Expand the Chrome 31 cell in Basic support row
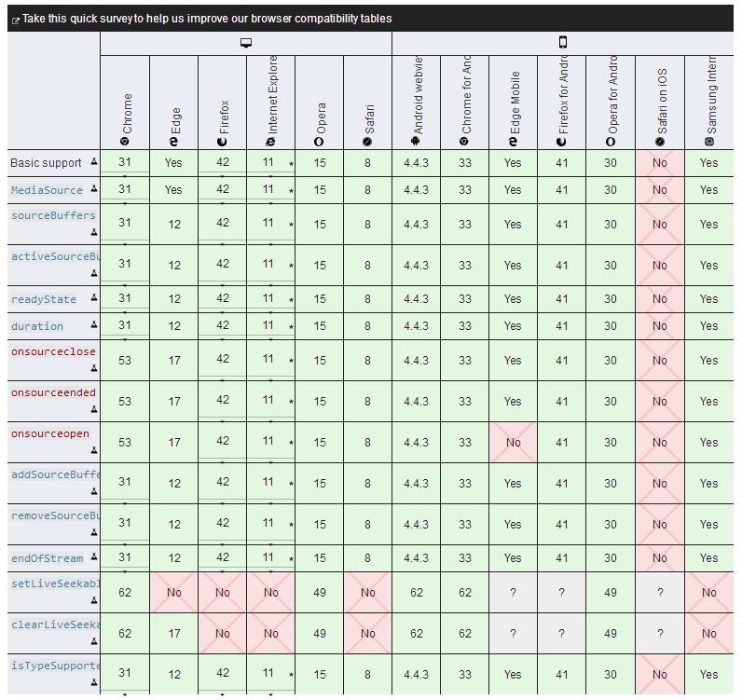Image resolution: width=742 pixels, height=700 pixels. point(125,163)
